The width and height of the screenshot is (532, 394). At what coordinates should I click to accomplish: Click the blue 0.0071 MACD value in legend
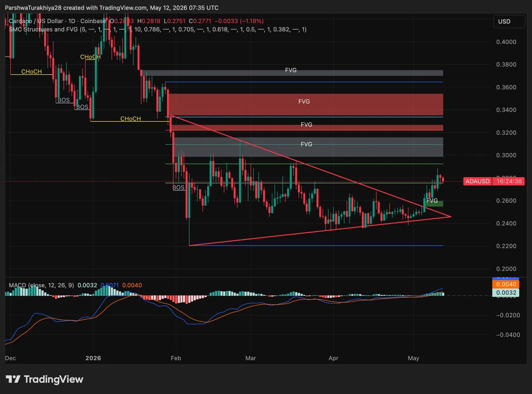110,285
